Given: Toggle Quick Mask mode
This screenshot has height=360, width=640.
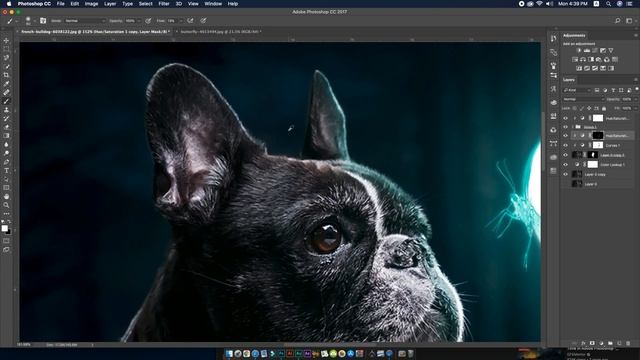Looking at the screenshot, I should [x=6, y=241].
